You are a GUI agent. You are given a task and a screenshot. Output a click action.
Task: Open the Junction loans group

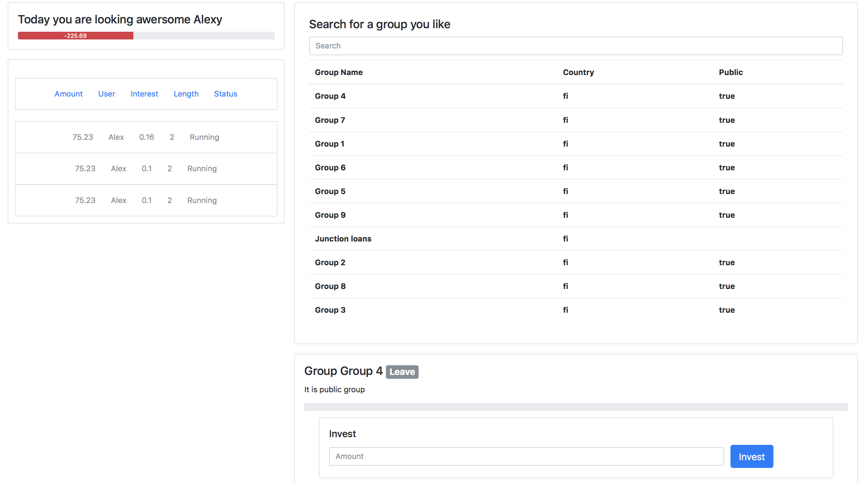point(343,239)
